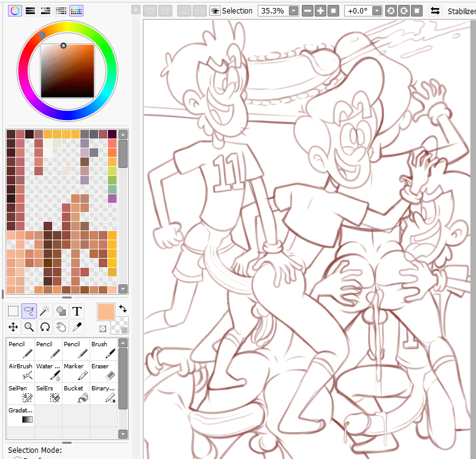Choose the Bucket fill tool
Viewport: 476px width, 459px height.
[x=75, y=393]
